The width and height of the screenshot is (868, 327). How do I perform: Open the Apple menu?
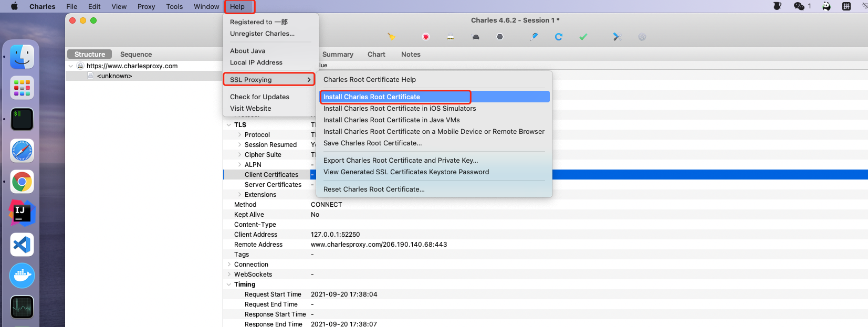coord(14,6)
